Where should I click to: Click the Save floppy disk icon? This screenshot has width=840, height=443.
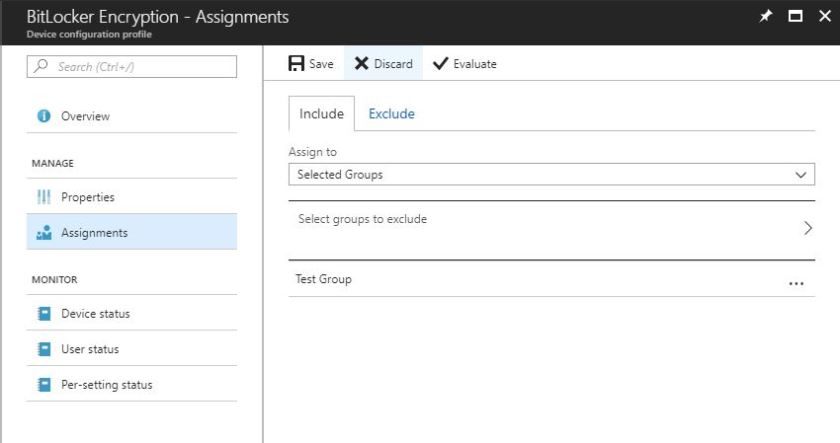296,63
